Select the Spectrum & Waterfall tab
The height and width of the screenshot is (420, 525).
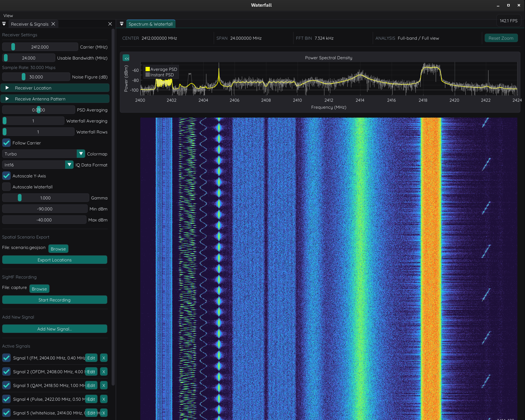[x=151, y=24]
